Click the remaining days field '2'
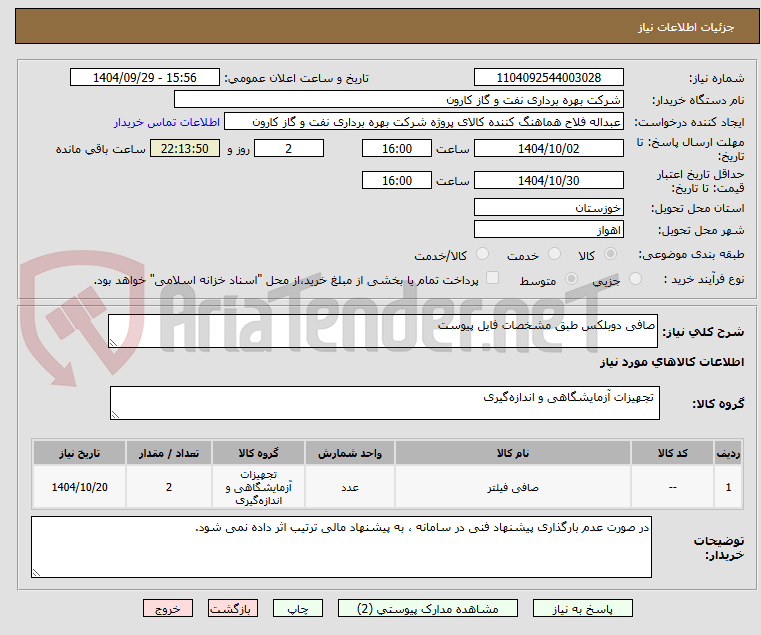 (x=289, y=149)
